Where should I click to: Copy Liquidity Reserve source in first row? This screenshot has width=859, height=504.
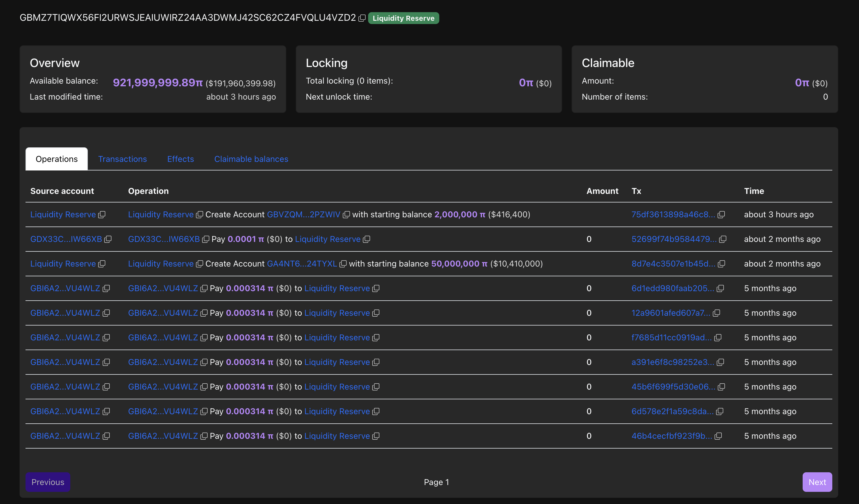click(101, 215)
